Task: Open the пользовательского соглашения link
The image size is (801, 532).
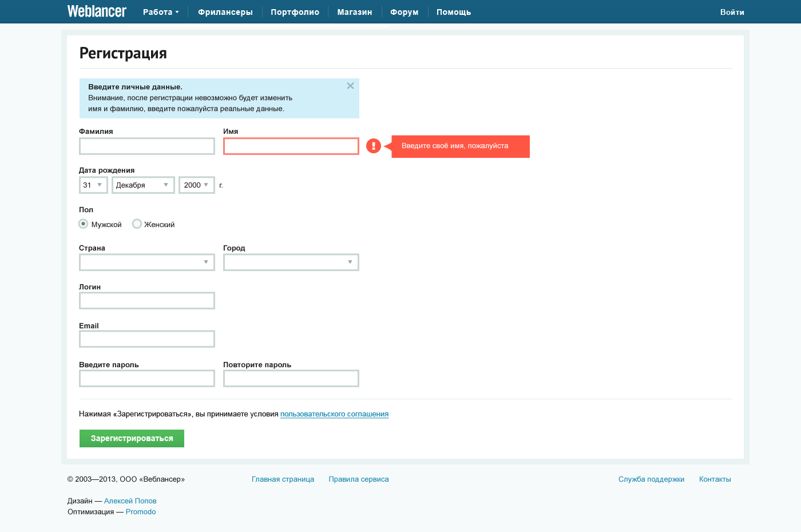Action: click(x=334, y=414)
